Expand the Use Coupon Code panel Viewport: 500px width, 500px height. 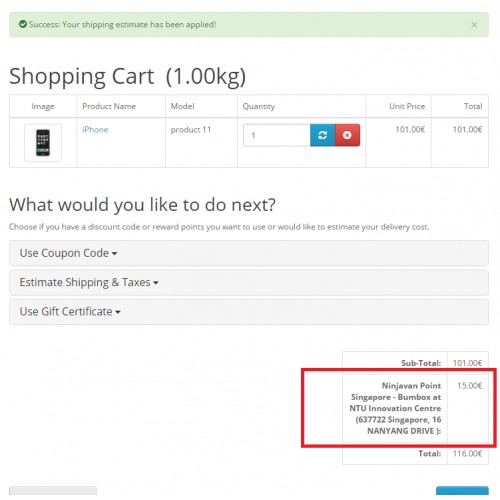[x=249, y=253]
